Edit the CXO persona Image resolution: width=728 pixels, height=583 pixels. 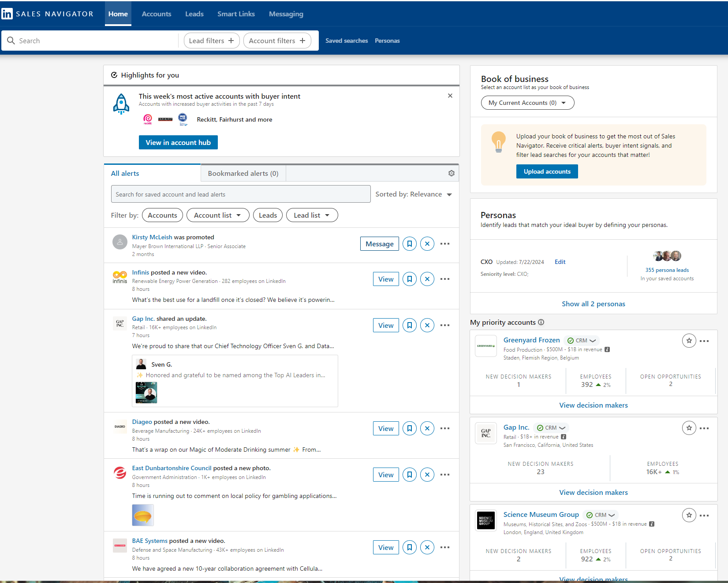pos(560,262)
